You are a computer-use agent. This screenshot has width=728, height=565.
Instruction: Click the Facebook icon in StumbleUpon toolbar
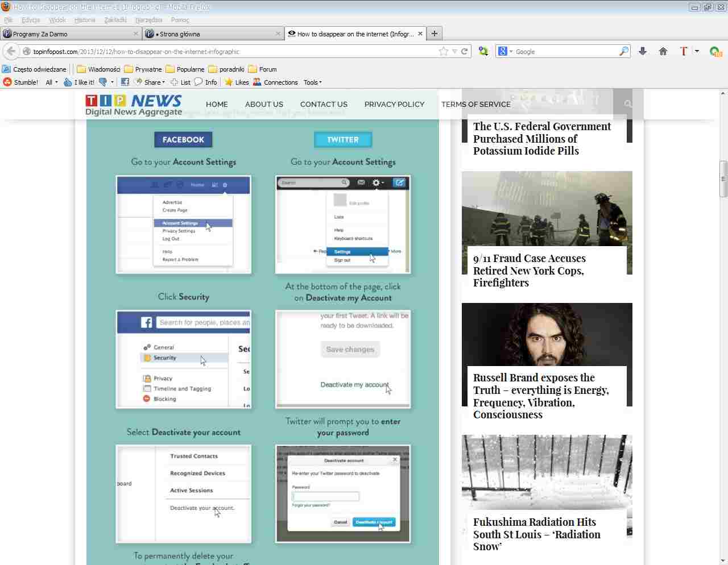125,82
